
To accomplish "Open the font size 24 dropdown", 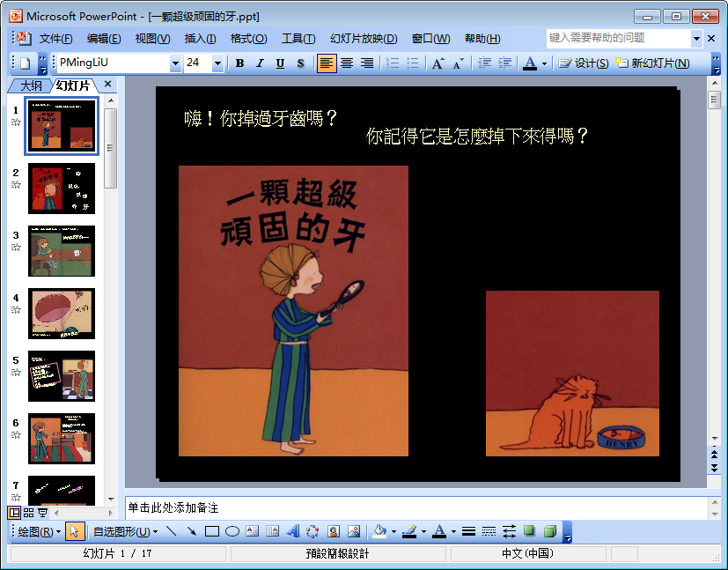I will (x=217, y=63).
